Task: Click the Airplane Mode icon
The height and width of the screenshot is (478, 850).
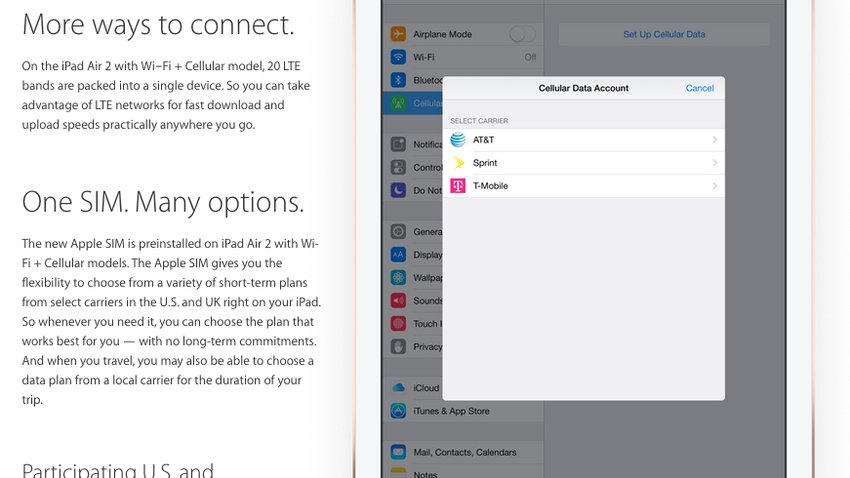Action: [x=398, y=34]
